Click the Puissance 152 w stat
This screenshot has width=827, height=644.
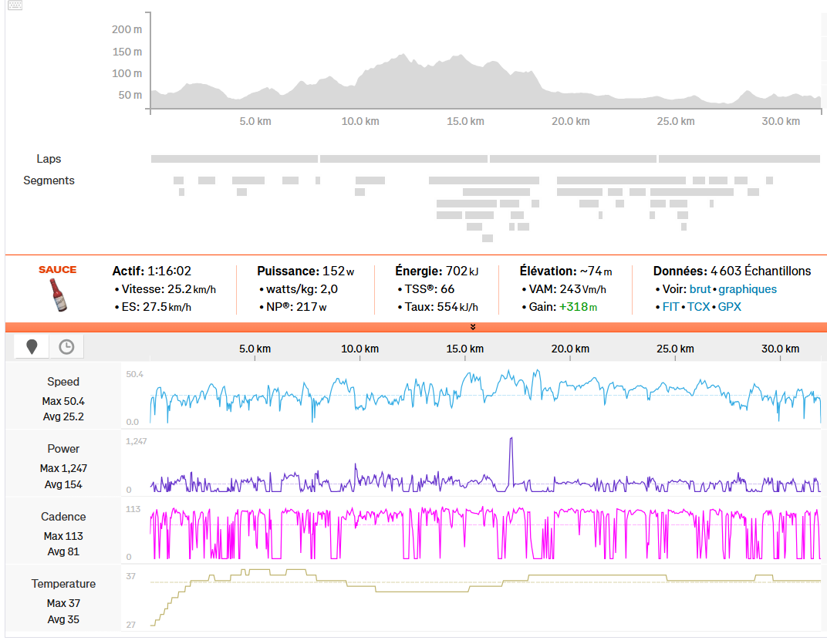305,271
